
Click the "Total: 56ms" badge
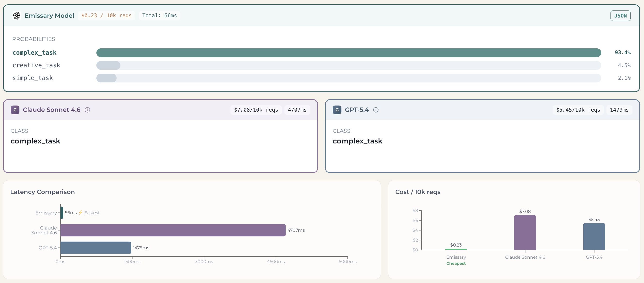tap(160, 16)
